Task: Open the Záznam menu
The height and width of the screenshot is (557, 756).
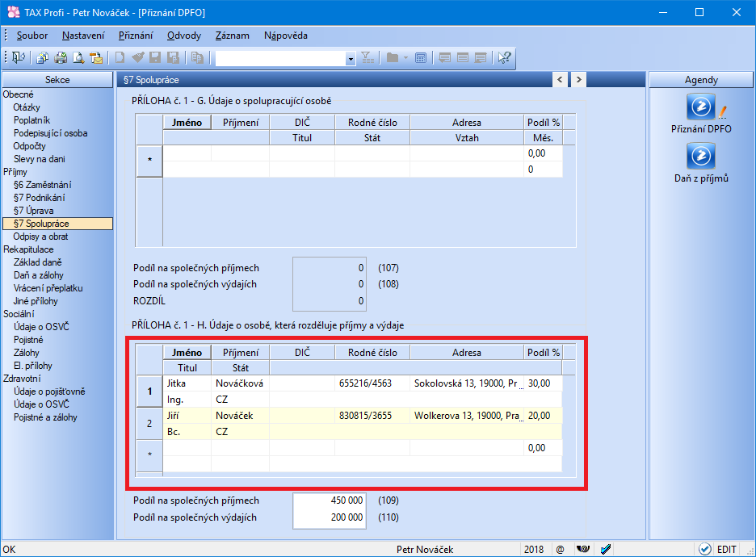Action: (233, 36)
